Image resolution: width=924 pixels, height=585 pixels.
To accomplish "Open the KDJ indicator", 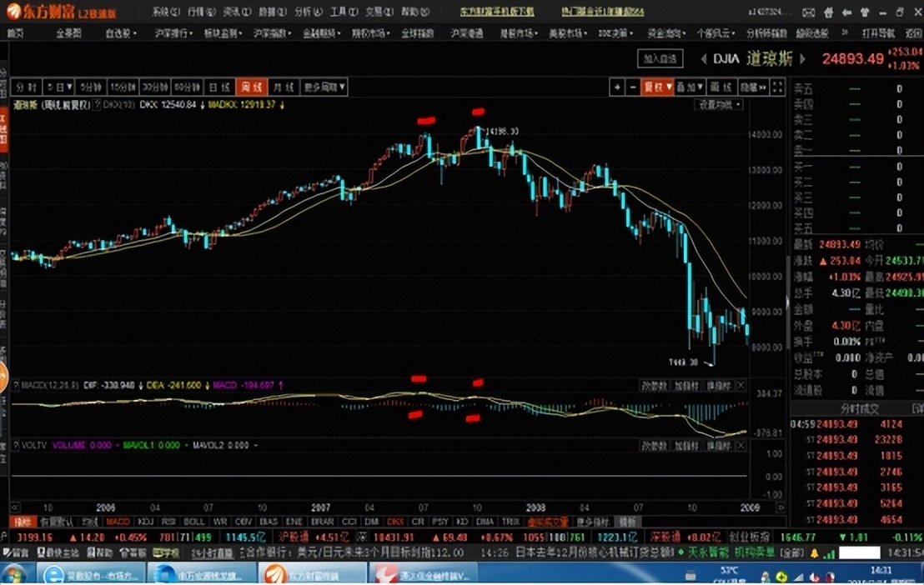I will [146, 521].
